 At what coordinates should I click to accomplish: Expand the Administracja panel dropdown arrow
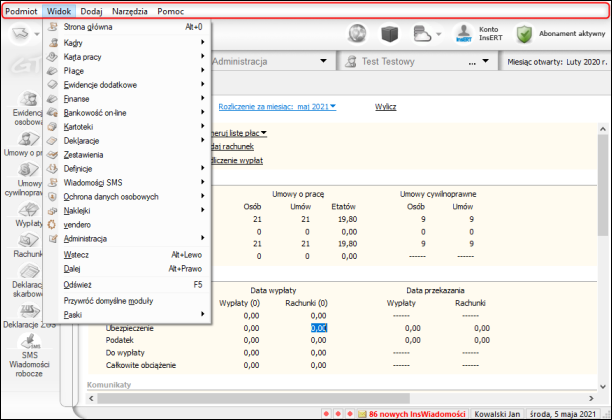point(324,60)
